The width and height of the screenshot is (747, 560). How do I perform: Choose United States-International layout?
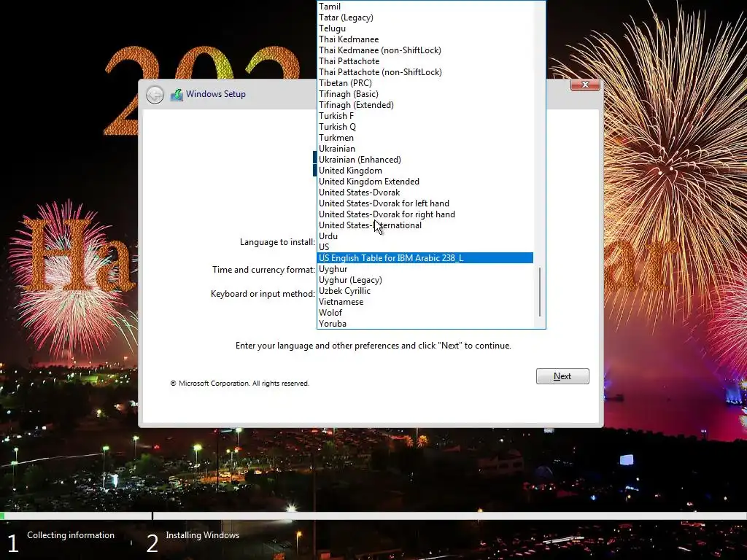(x=425, y=225)
